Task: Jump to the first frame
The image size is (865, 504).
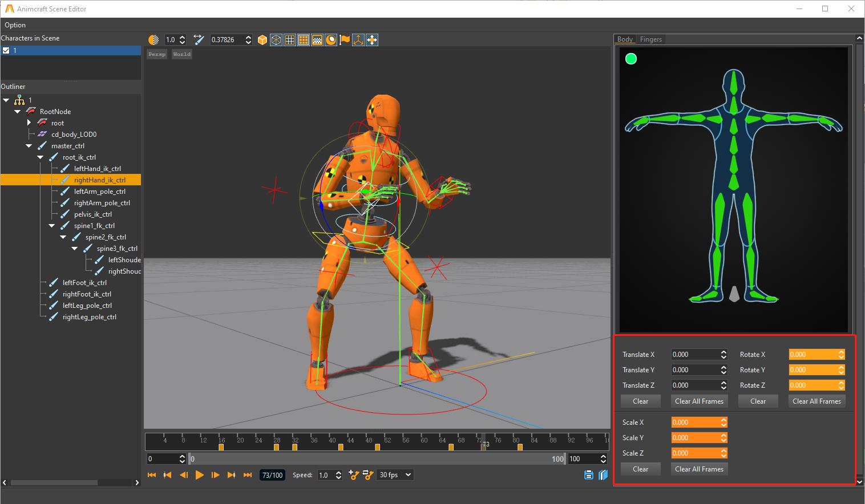Action: coord(152,475)
